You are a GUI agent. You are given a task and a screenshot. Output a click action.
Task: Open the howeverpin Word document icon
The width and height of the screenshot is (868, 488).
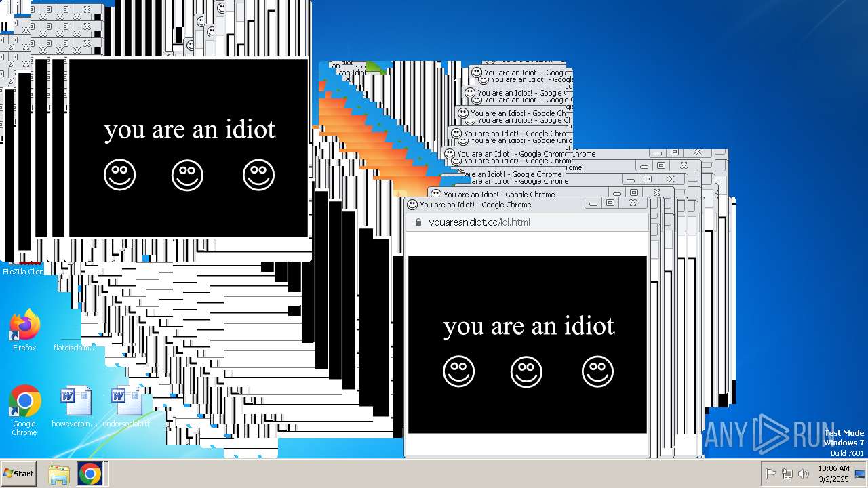75,407
